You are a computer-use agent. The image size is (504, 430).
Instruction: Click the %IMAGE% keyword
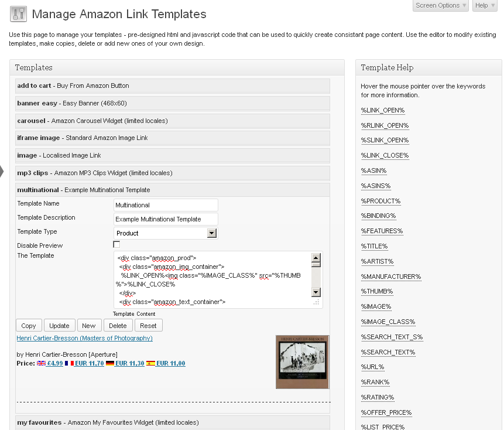376,306
